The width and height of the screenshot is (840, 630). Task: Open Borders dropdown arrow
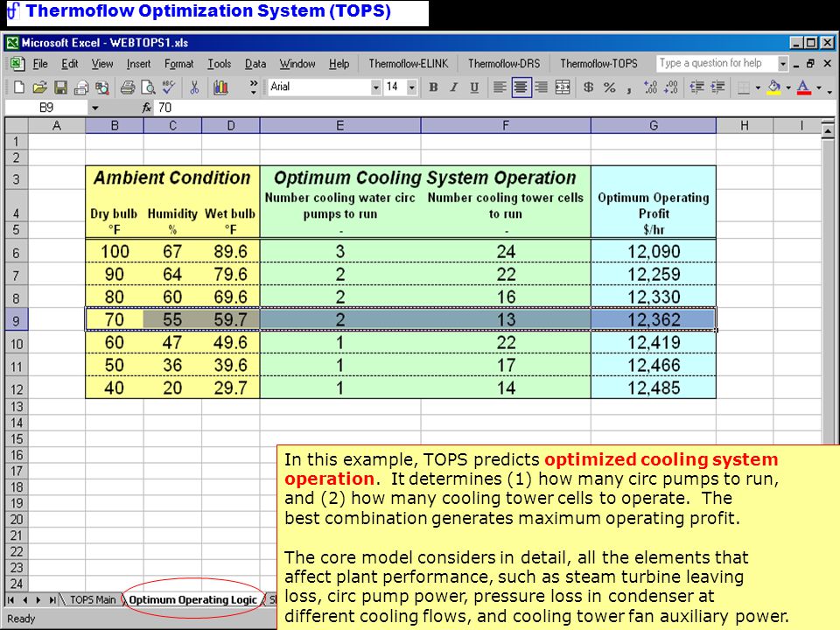click(x=758, y=87)
